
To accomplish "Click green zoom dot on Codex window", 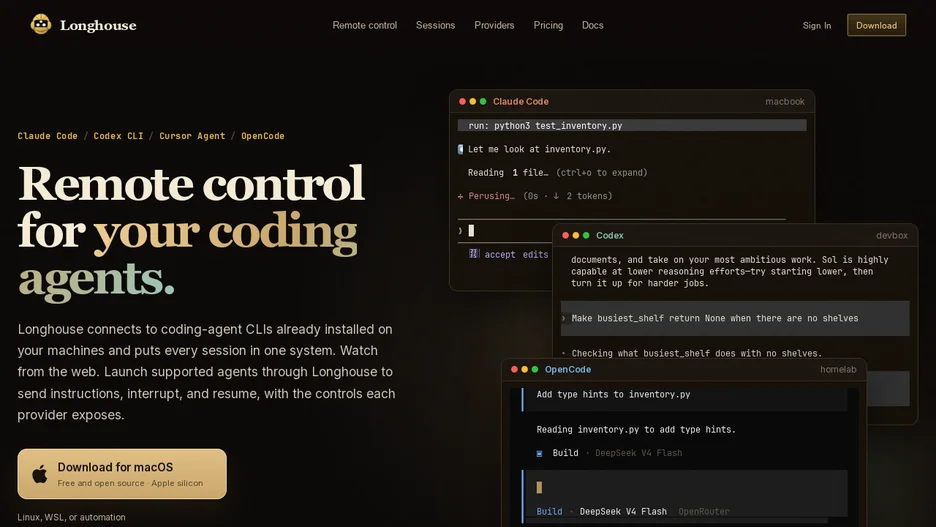I will pos(586,235).
